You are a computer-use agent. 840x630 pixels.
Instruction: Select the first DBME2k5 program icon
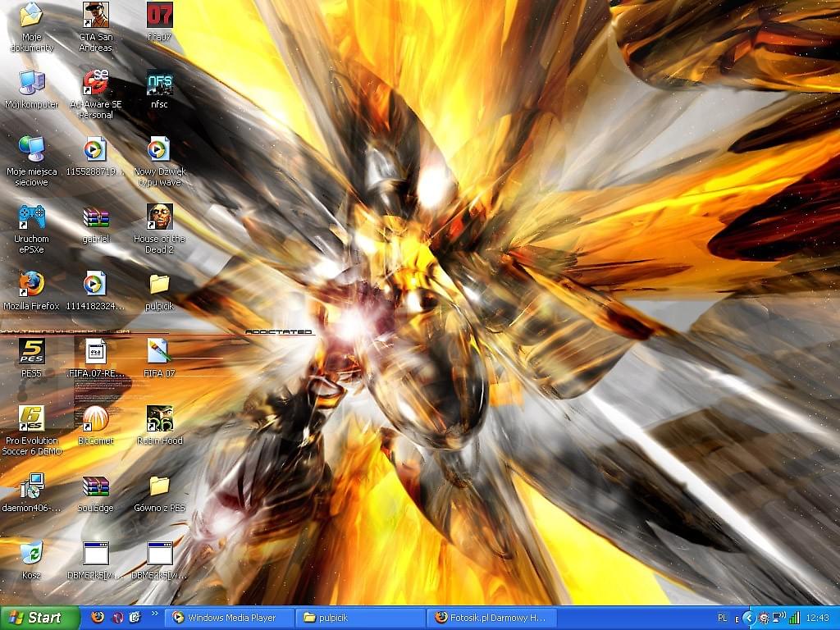96,560
